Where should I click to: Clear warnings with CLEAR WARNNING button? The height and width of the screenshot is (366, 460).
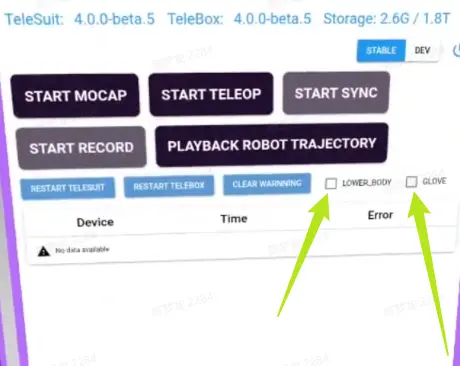[267, 184]
